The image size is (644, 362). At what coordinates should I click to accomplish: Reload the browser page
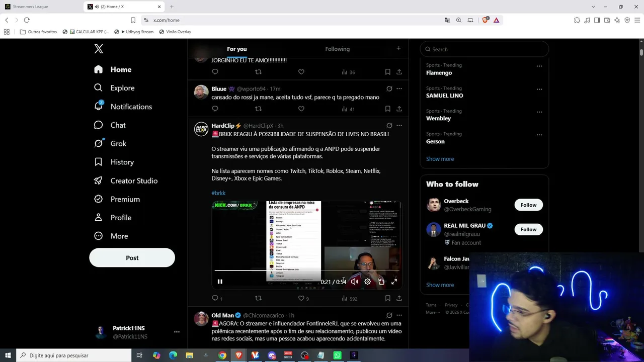click(27, 20)
